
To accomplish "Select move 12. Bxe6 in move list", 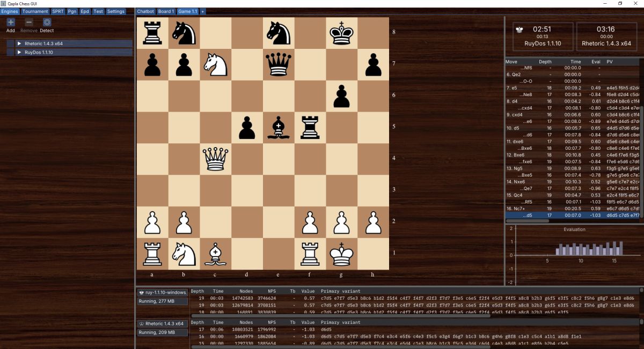I will click(x=572, y=155).
